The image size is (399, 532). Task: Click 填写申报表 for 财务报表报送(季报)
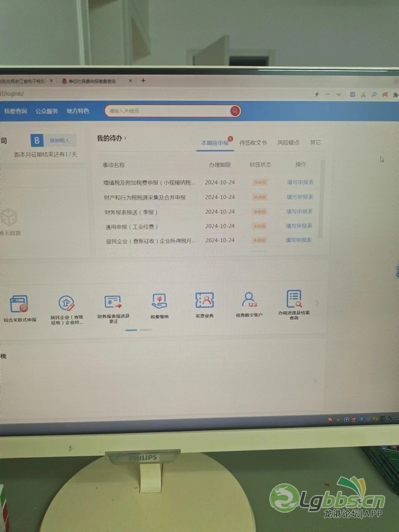click(299, 211)
